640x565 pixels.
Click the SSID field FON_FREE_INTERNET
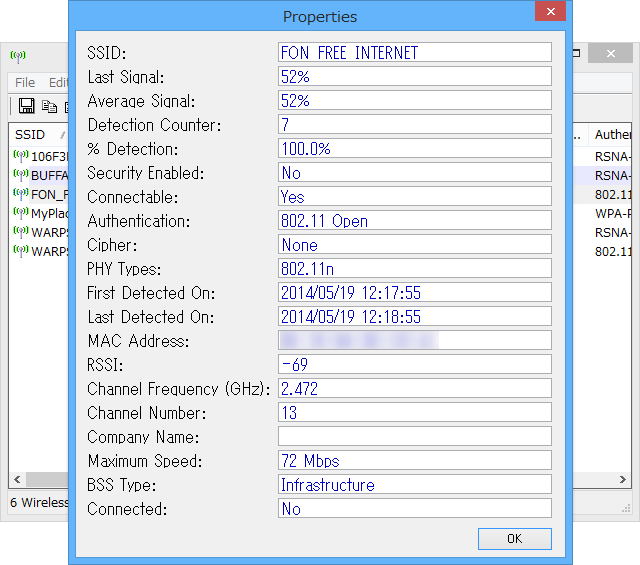point(415,52)
